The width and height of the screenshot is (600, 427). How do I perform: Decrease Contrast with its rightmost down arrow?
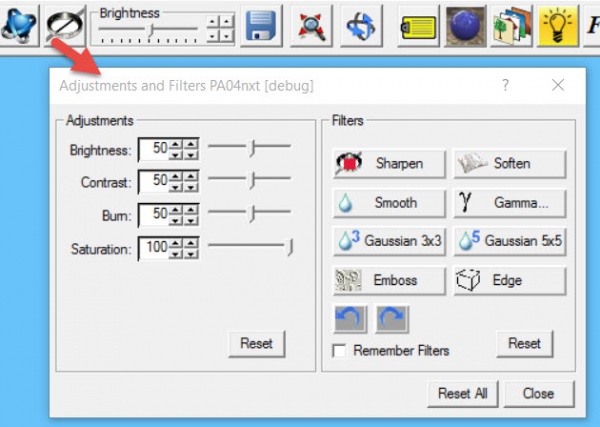[191, 187]
